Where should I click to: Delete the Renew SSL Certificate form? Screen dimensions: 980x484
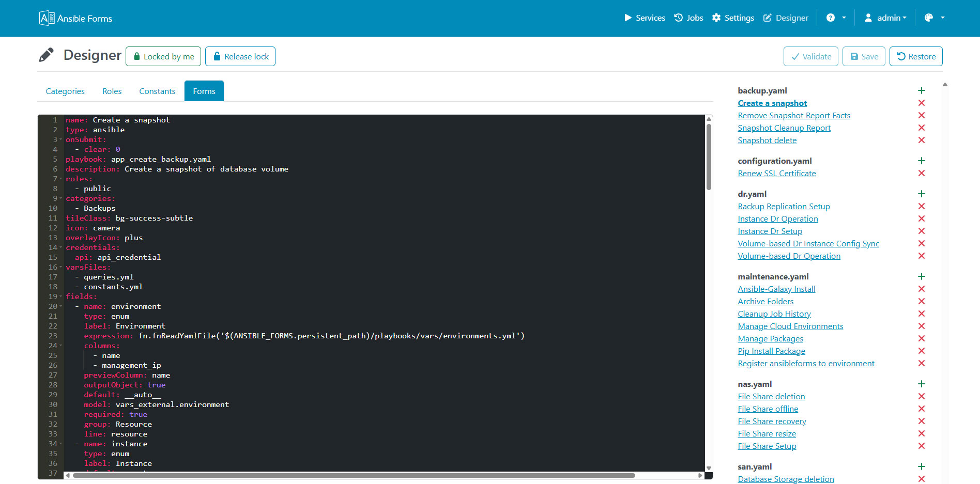click(x=922, y=173)
